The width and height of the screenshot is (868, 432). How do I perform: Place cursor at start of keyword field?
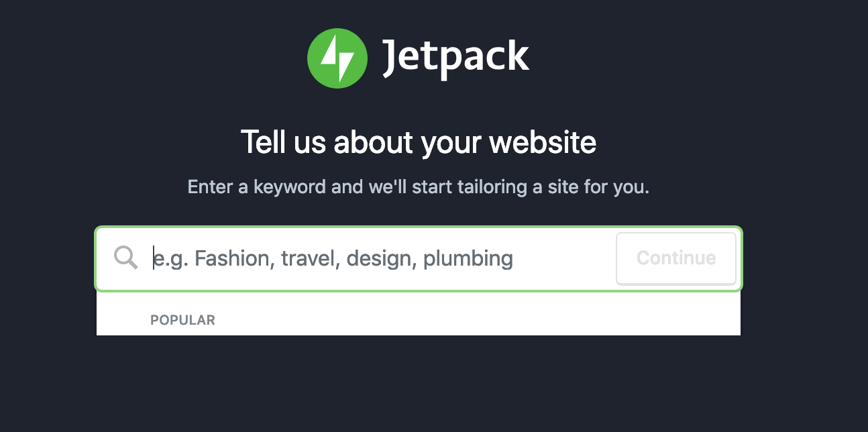pyautogui.click(x=154, y=258)
